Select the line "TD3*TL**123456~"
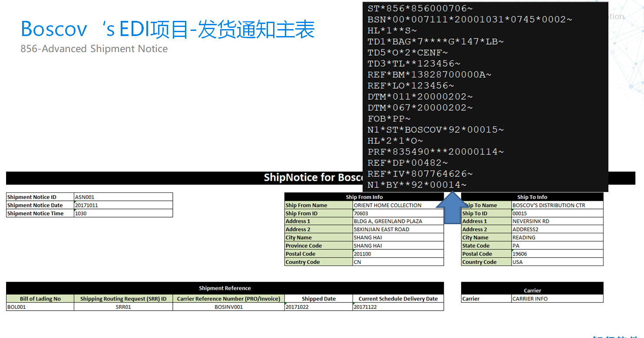 [x=414, y=63]
